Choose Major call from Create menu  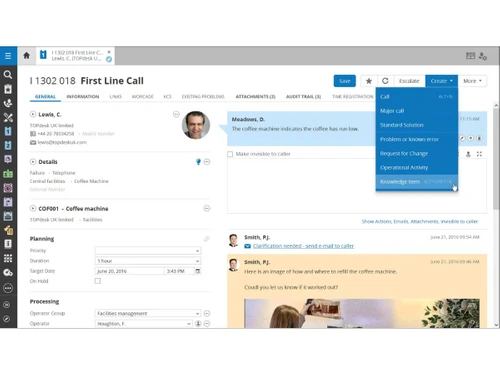point(417,111)
